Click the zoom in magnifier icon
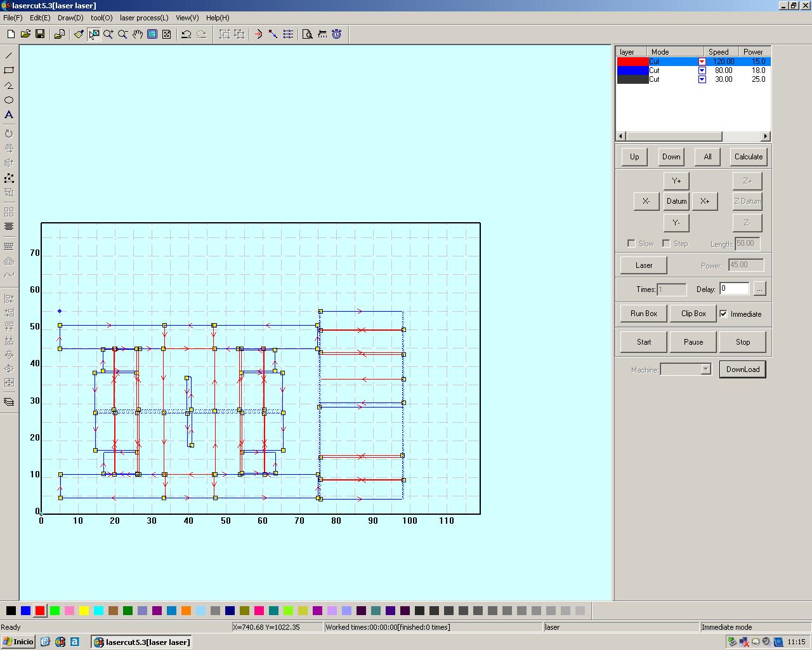 [108, 34]
